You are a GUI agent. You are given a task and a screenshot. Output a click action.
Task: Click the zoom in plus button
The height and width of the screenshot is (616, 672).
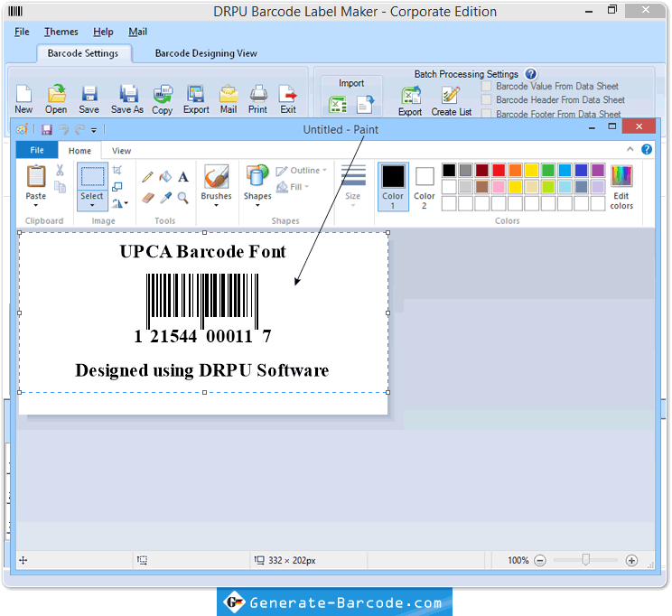pos(631,560)
